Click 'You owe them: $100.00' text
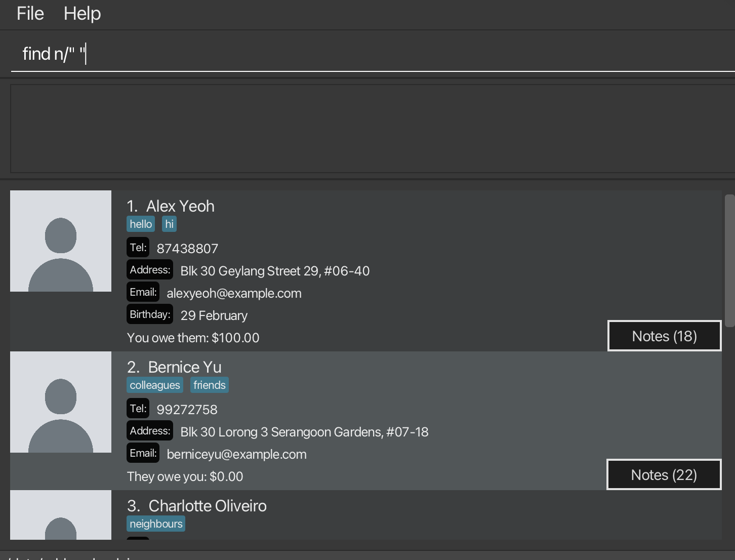 click(193, 338)
